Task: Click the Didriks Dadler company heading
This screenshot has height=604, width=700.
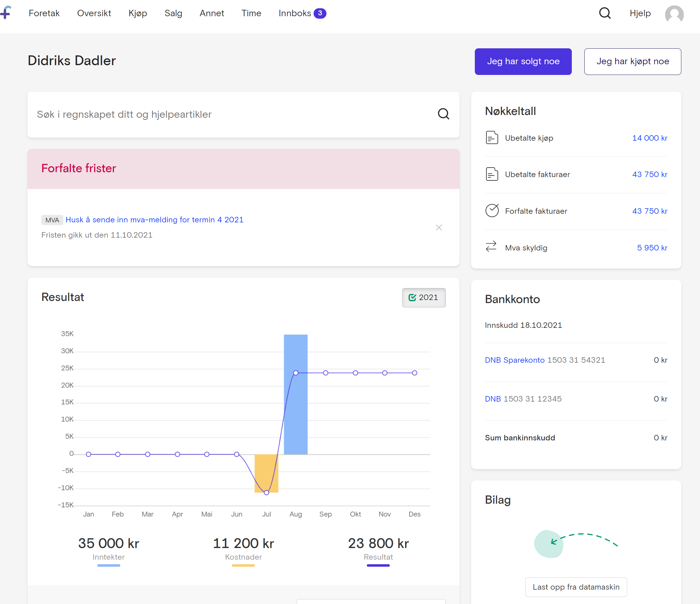Action: click(72, 61)
